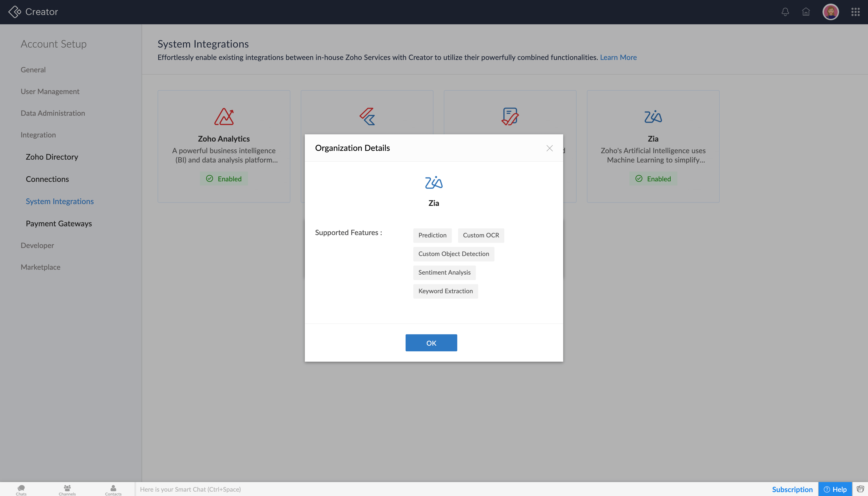
Task: Open the notifications bell
Action: pyautogui.click(x=785, y=12)
